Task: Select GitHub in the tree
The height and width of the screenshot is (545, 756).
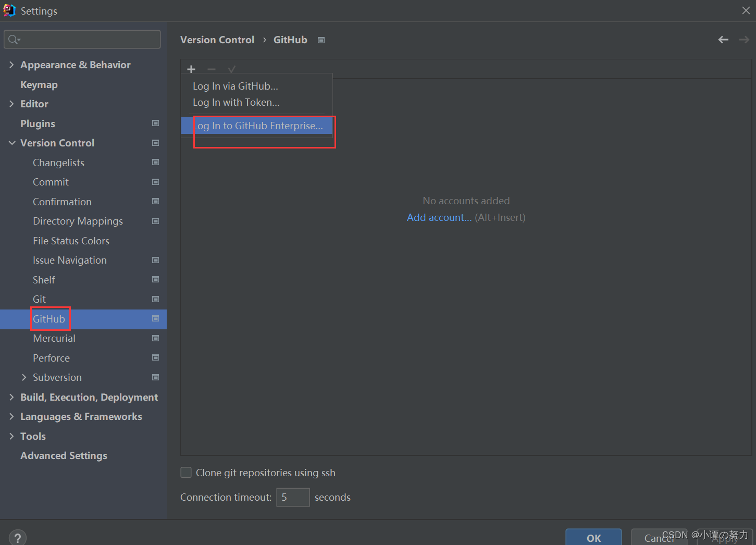Action: click(x=49, y=319)
